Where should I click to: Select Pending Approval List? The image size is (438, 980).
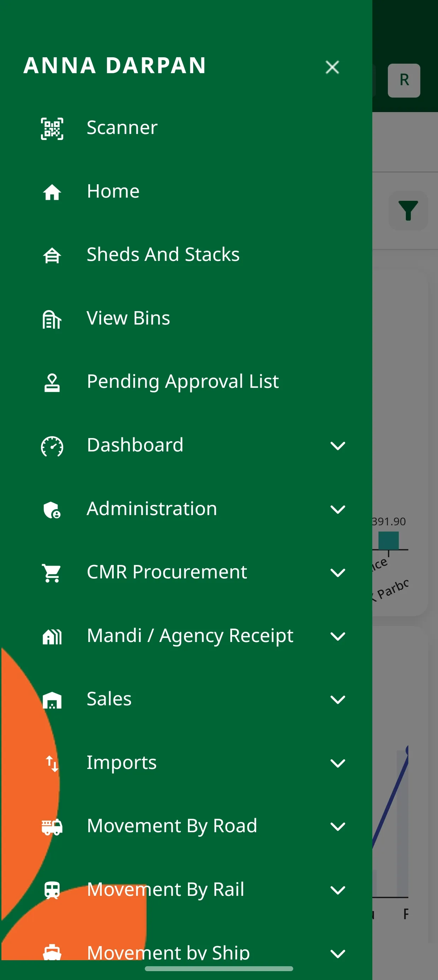pos(183,381)
